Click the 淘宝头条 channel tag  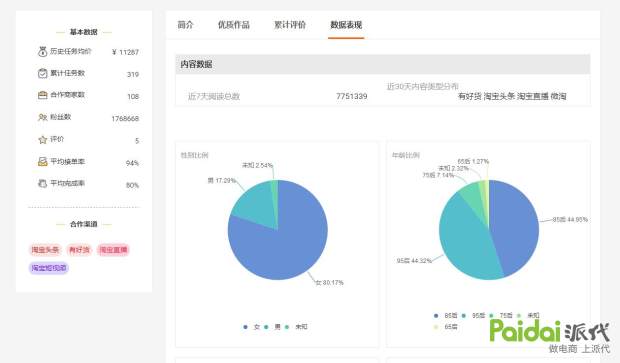click(45, 250)
